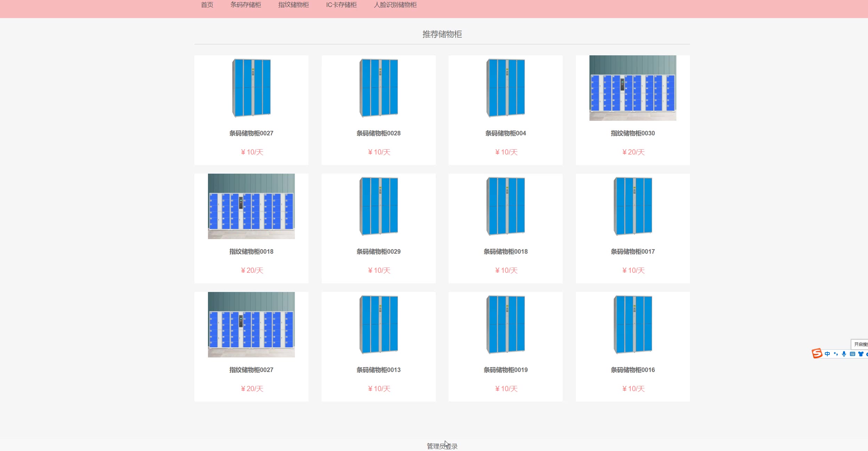
Task: Select the IC卡存储柜 navigation item
Action: click(x=341, y=5)
